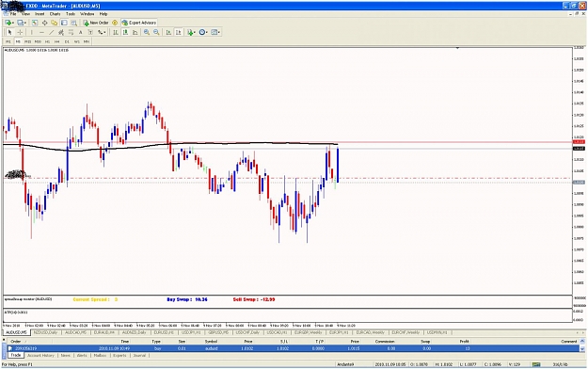The width and height of the screenshot is (588, 369).
Task: Toggle the Terminal window icon
Action: click(x=64, y=23)
